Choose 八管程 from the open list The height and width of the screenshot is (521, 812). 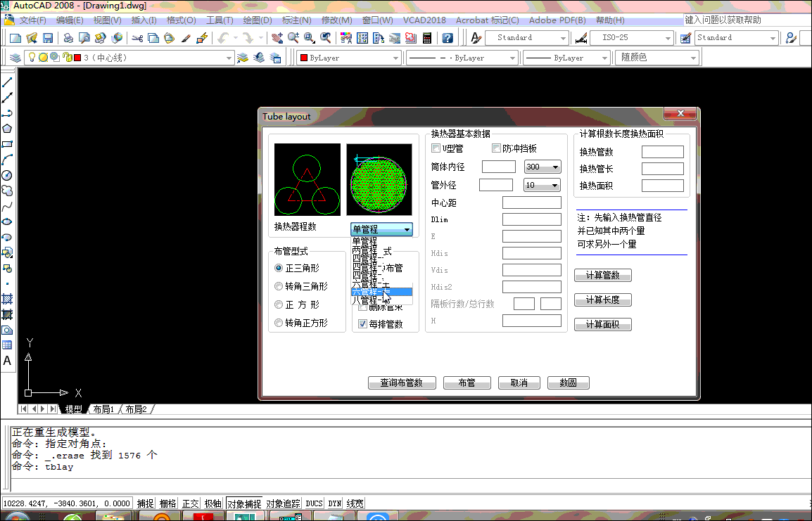point(364,301)
